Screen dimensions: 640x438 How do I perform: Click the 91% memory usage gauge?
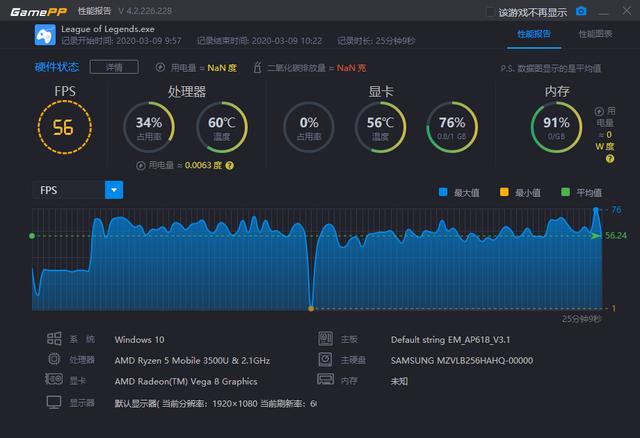556,127
